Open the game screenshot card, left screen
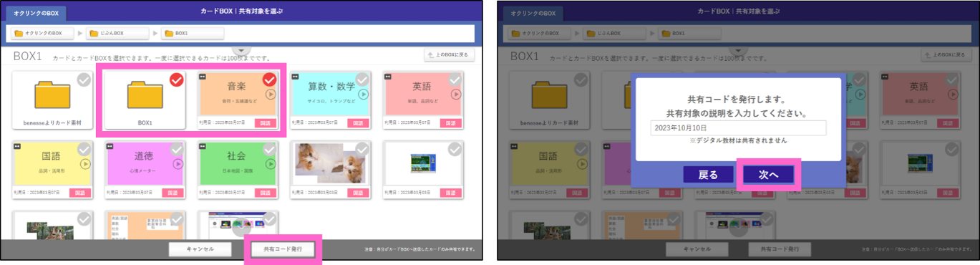 [x=422, y=169]
